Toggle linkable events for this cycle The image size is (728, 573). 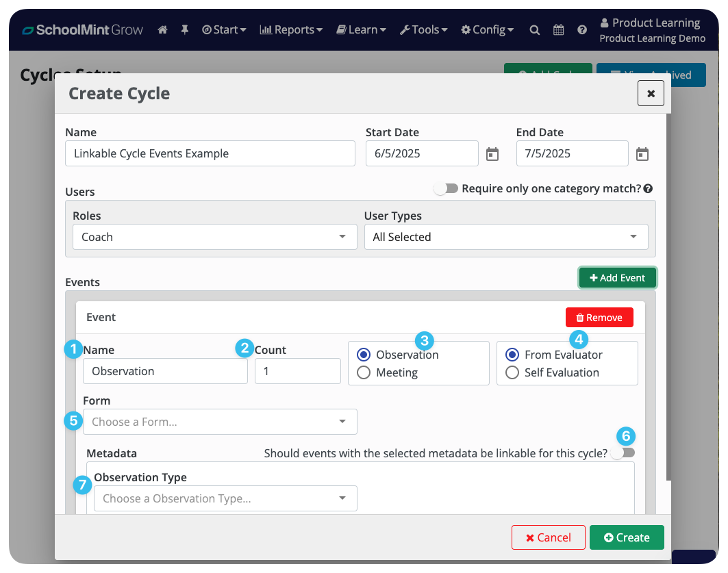(x=623, y=453)
